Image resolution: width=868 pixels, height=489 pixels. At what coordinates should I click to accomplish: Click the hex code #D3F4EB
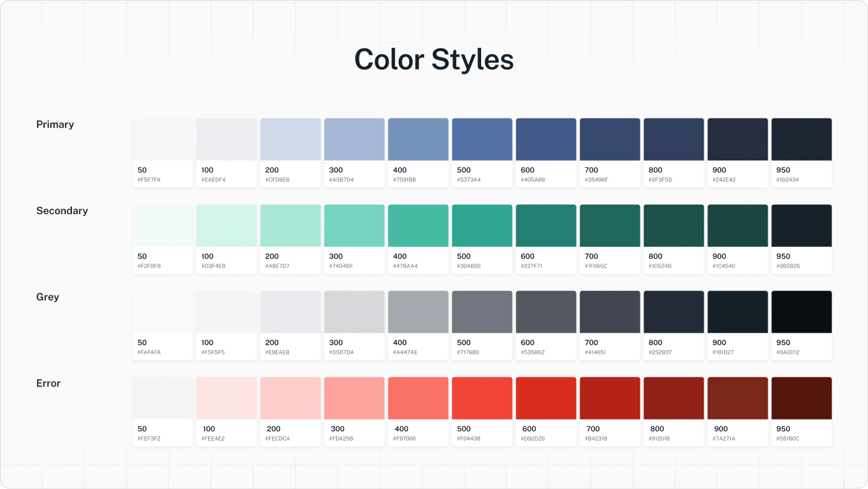(x=213, y=266)
